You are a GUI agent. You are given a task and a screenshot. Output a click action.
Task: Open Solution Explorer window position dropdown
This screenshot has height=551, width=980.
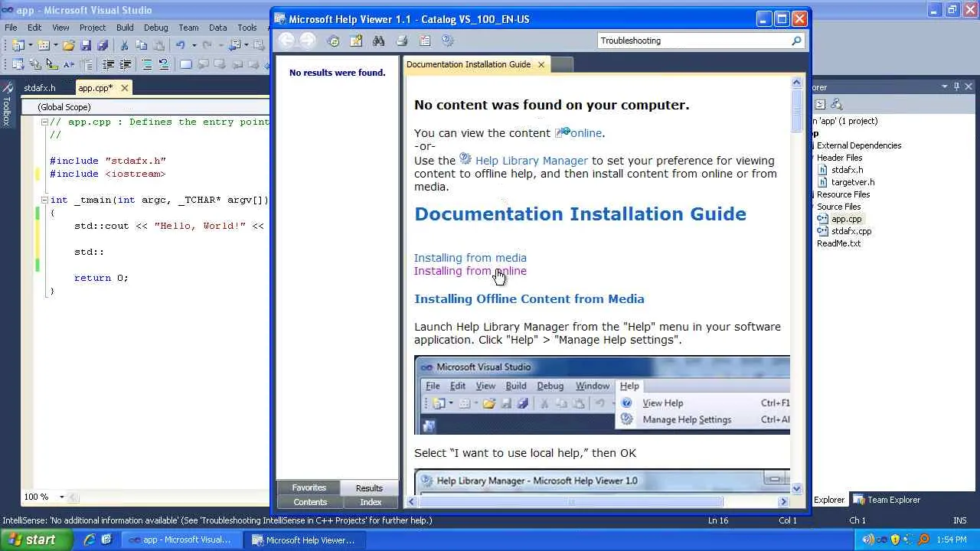click(x=945, y=87)
